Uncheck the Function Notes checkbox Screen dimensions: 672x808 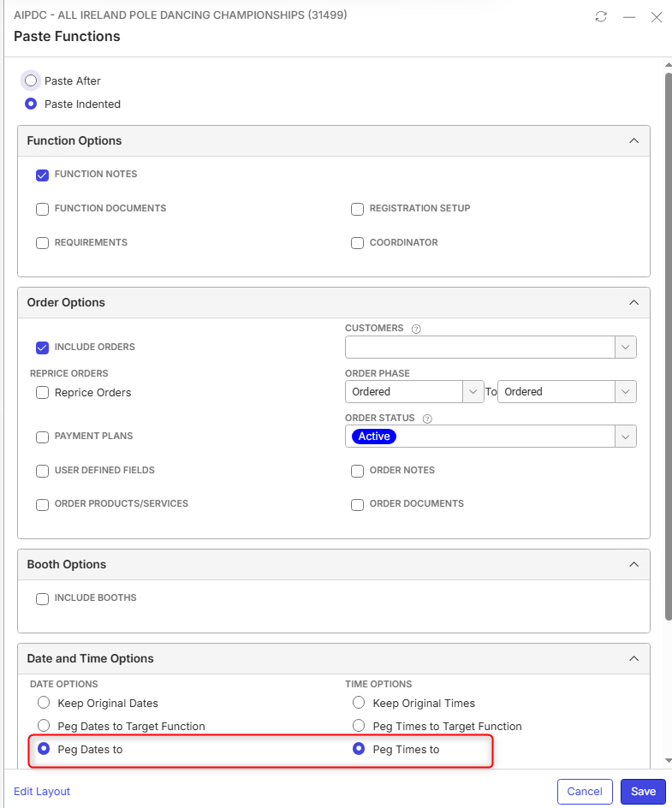pos(42,175)
